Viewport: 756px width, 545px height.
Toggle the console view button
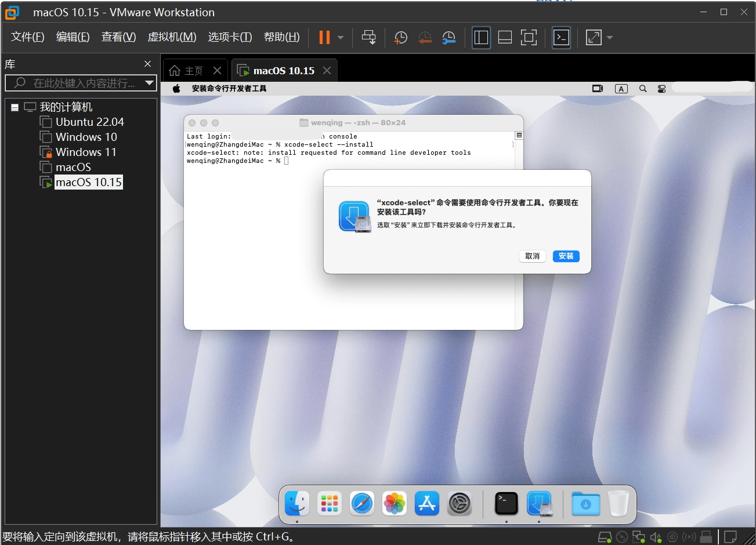point(561,38)
